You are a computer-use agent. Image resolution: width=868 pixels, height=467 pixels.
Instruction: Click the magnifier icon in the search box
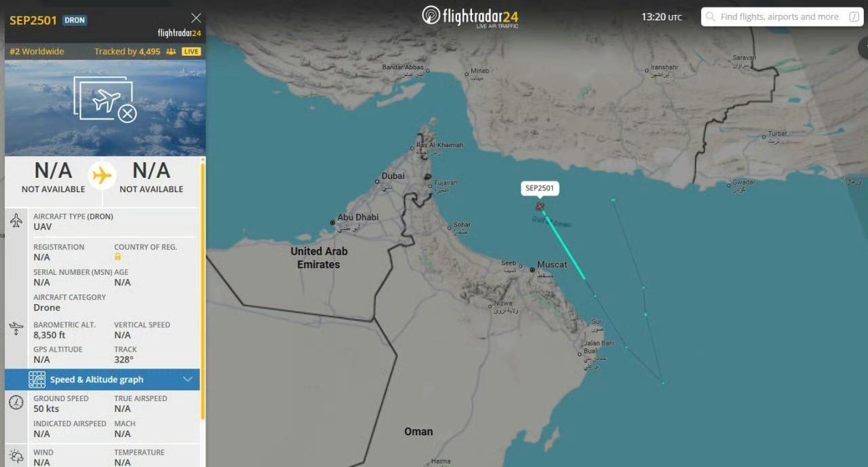pyautogui.click(x=711, y=17)
